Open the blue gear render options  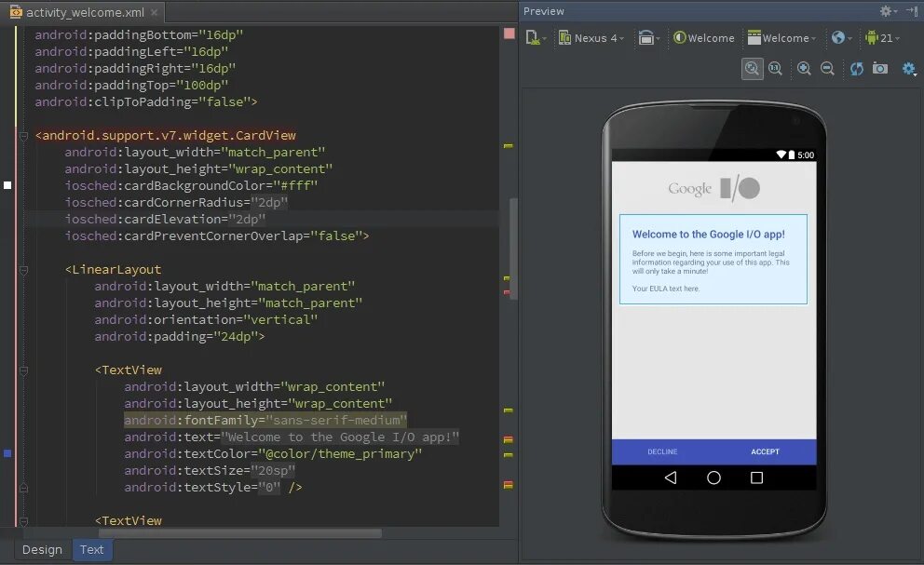pos(909,70)
